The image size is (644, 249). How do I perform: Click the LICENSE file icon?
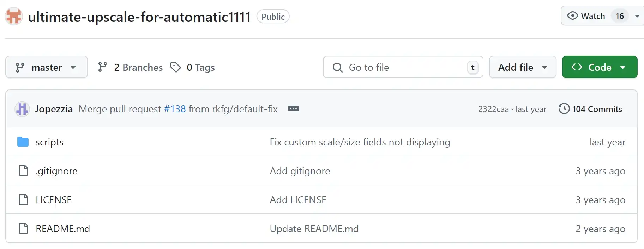click(23, 199)
